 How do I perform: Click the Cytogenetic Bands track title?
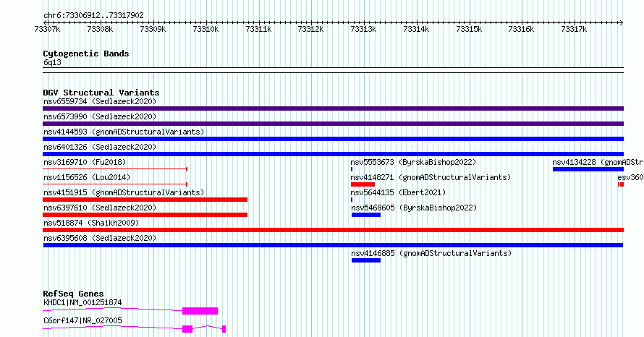(x=86, y=54)
